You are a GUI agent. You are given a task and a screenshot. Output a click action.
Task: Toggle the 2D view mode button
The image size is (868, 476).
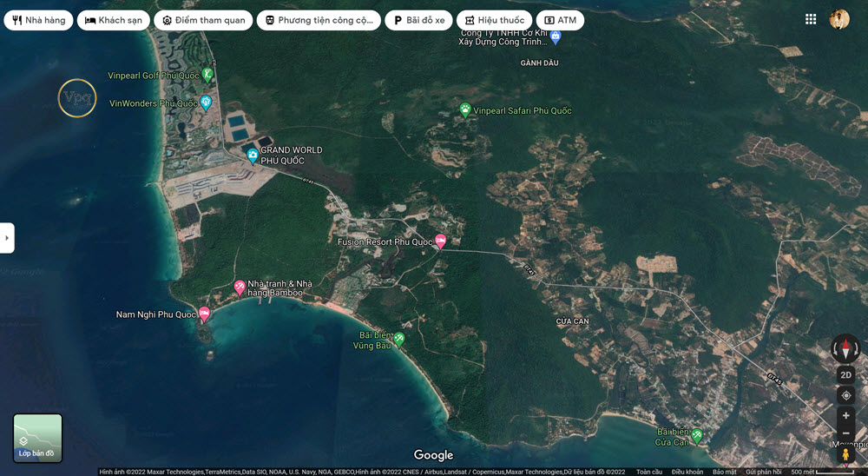(x=845, y=375)
